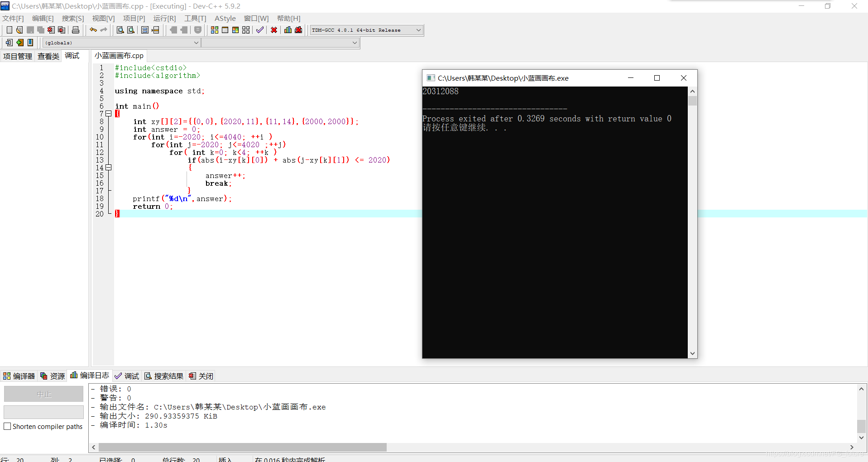The width and height of the screenshot is (868, 462).
Task: Open the AStyle menu
Action: pyautogui.click(x=225, y=18)
